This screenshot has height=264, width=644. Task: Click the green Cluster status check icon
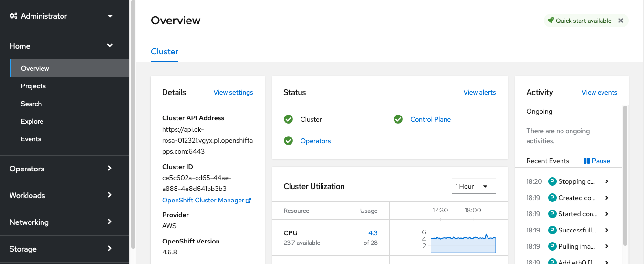(x=288, y=119)
